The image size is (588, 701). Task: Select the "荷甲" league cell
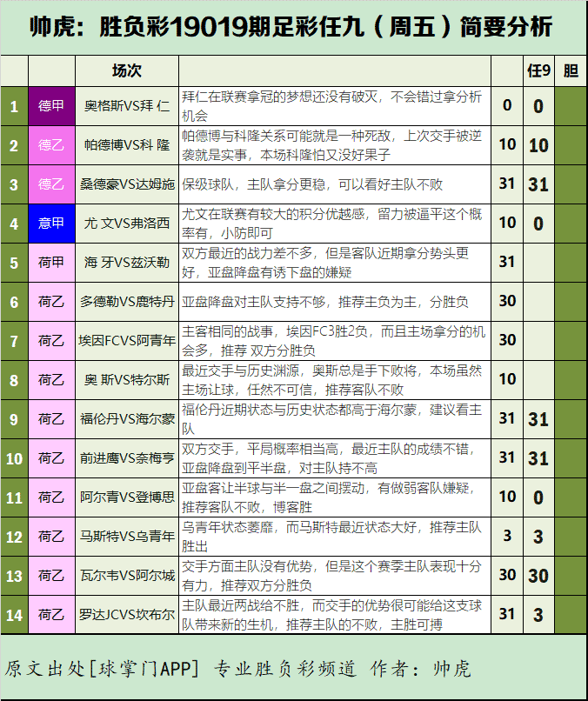pos(51,263)
